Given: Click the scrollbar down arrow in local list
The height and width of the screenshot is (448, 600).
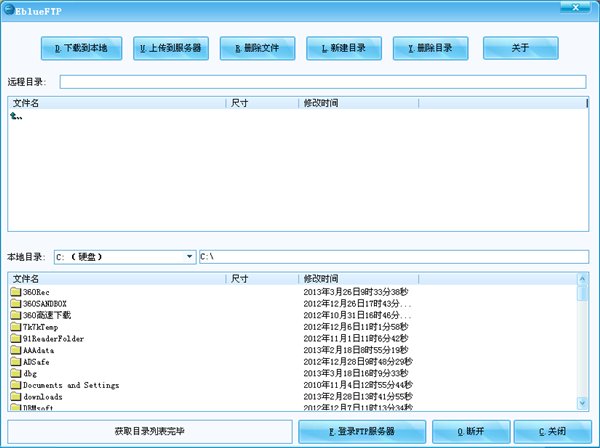Looking at the screenshot, I should (x=582, y=403).
